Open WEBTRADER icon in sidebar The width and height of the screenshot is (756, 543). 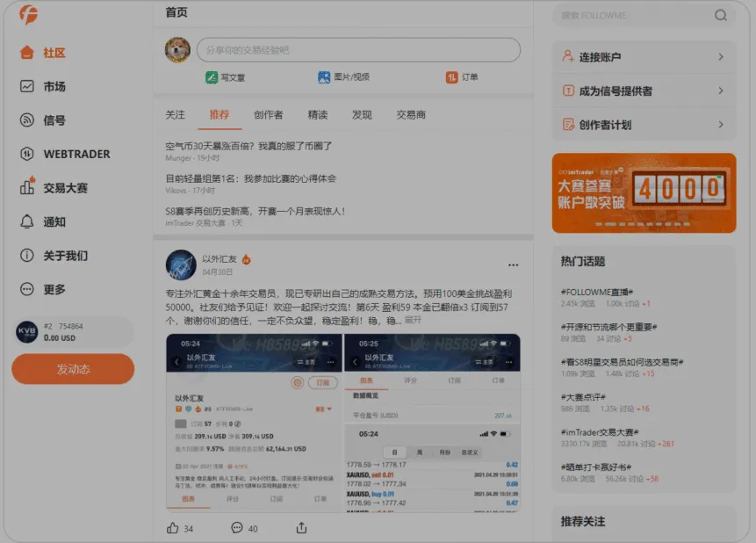click(27, 154)
